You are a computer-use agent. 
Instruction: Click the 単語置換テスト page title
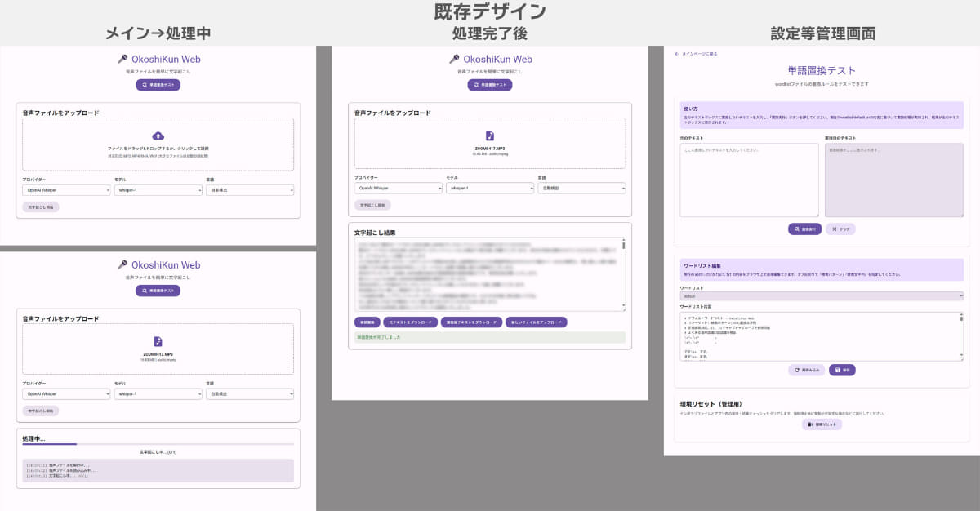coord(822,71)
